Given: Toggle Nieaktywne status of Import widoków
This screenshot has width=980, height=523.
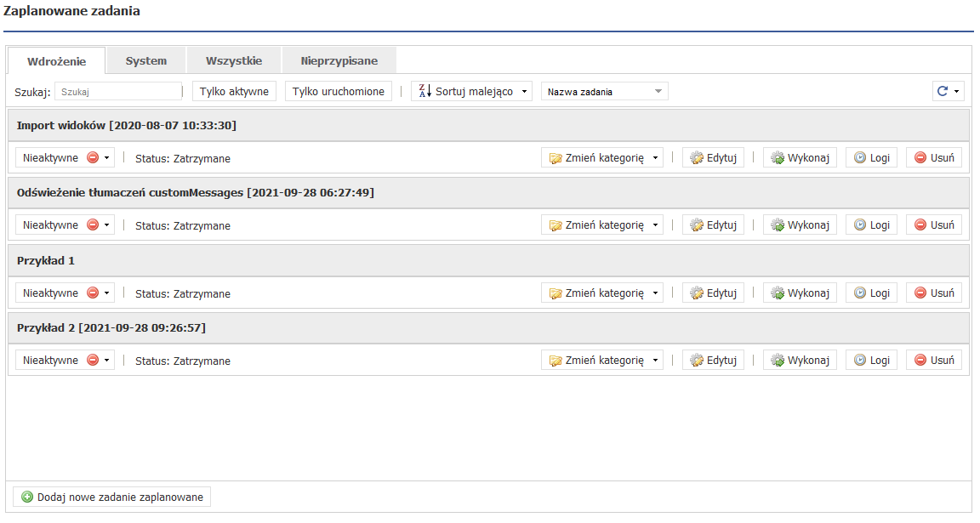Looking at the screenshot, I should pyautogui.click(x=65, y=157).
